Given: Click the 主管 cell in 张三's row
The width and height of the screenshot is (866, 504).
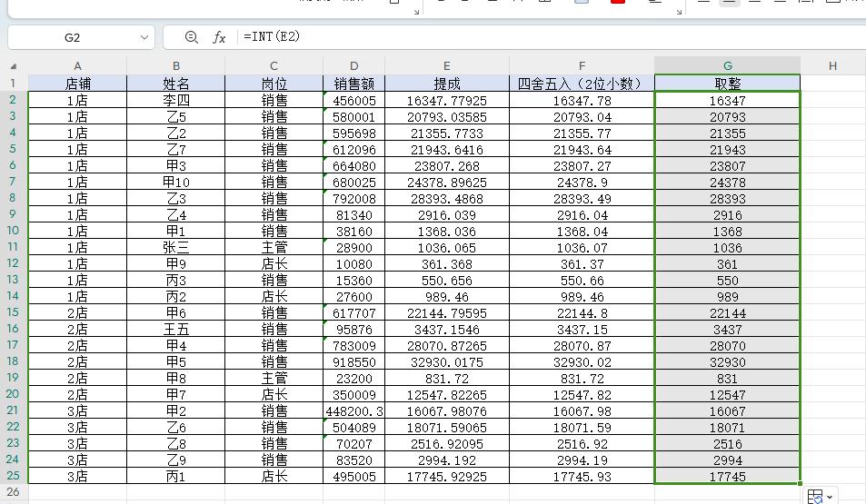Looking at the screenshot, I should pyautogui.click(x=274, y=247).
